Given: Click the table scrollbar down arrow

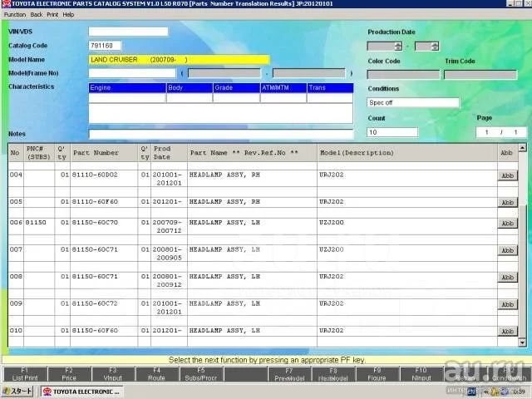Looking at the screenshot, I should [523, 342].
